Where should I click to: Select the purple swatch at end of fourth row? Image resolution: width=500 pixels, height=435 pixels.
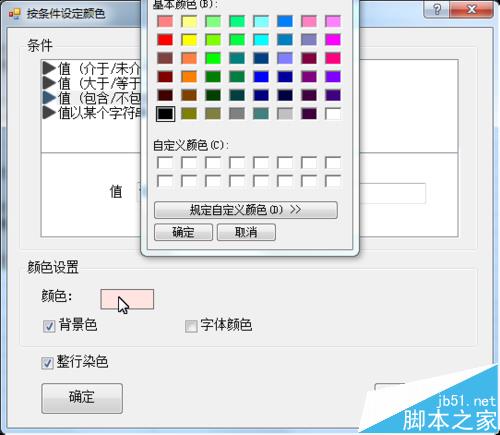tap(333, 77)
